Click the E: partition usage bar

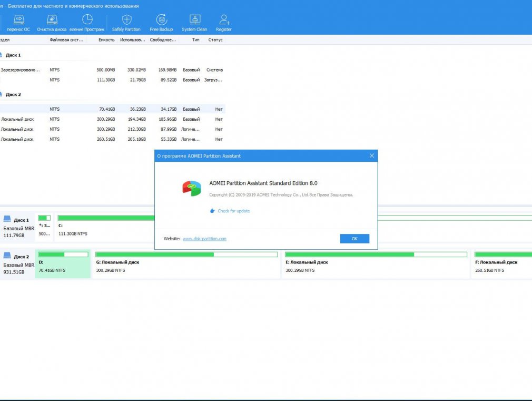tap(376, 255)
